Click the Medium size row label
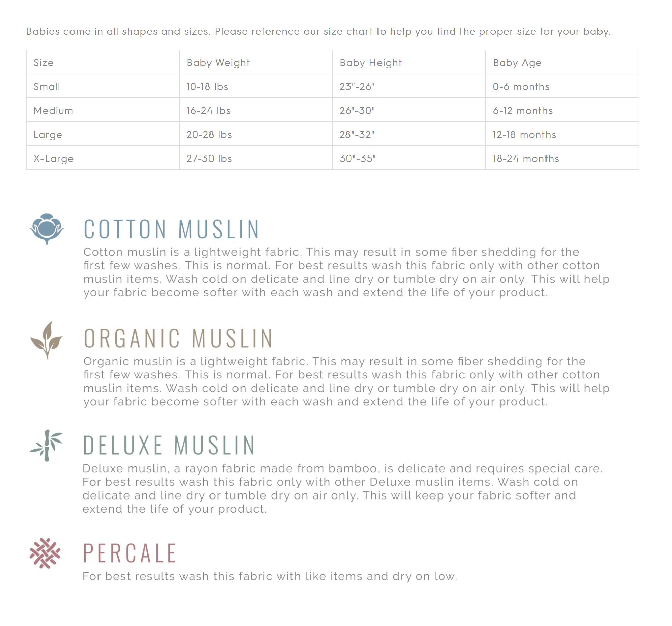Screen dimensions: 672x626 click(x=53, y=111)
